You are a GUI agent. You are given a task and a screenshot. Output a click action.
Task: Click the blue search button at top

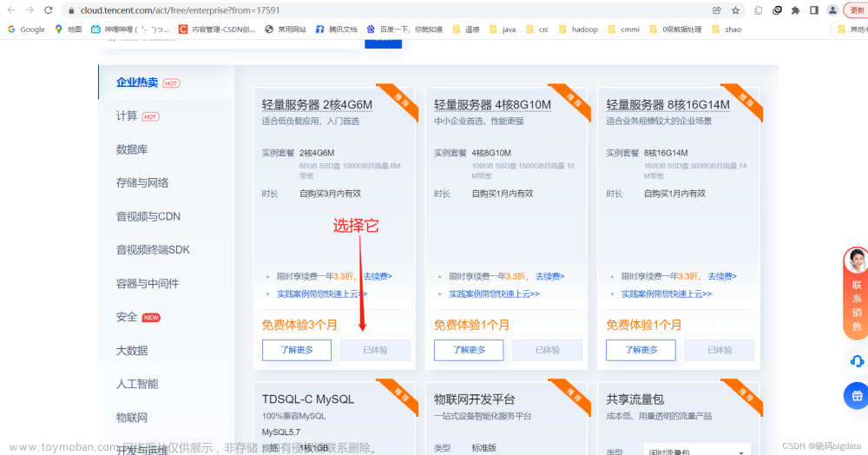(383, 42)
